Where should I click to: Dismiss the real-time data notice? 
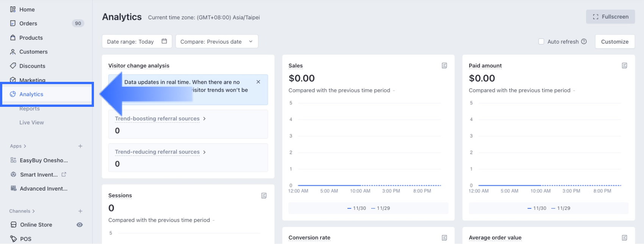pyautogui.click(x=258, y=82)
